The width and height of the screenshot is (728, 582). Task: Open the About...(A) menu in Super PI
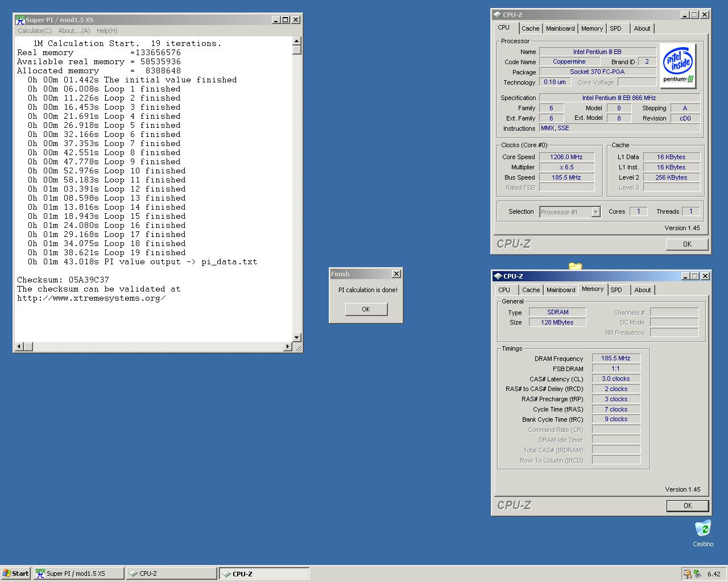pos(74,31)
